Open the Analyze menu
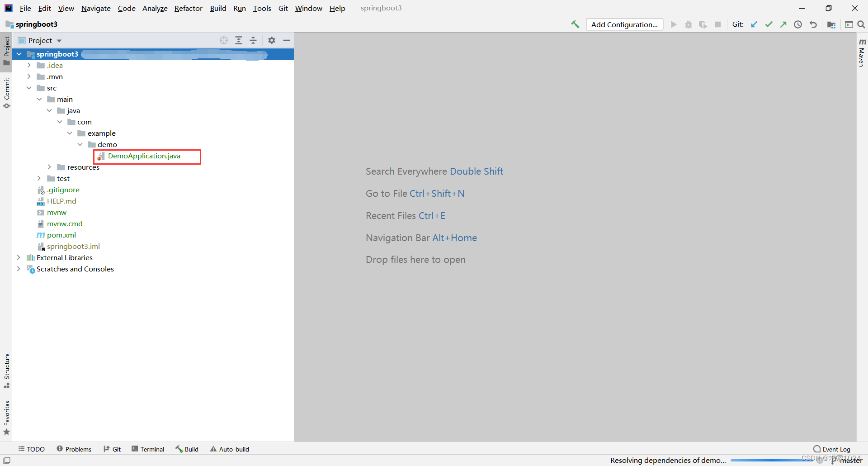Image resolution: width=868 pixels, height=466 pixels. tap(155, 8)
